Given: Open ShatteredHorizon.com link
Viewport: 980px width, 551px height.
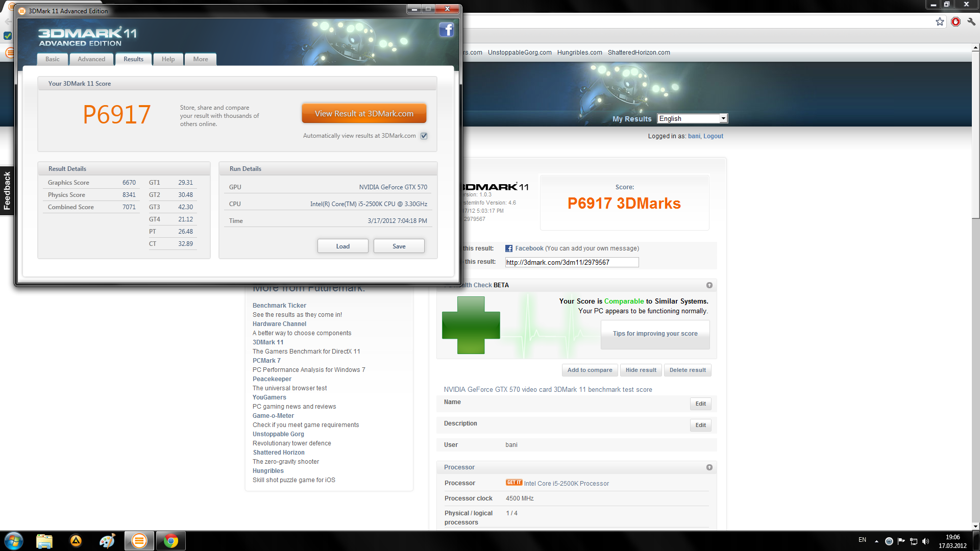Looking at the screenshot, I should point(639,53).
